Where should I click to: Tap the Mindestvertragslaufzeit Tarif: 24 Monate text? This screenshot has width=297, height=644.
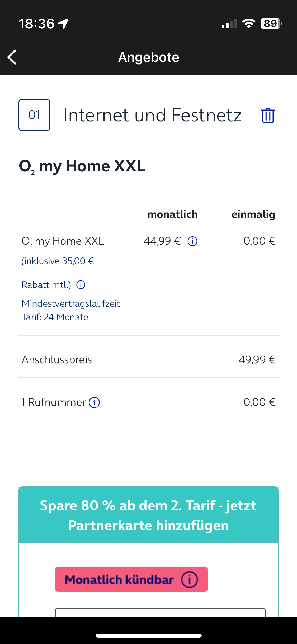click(70, 310)
